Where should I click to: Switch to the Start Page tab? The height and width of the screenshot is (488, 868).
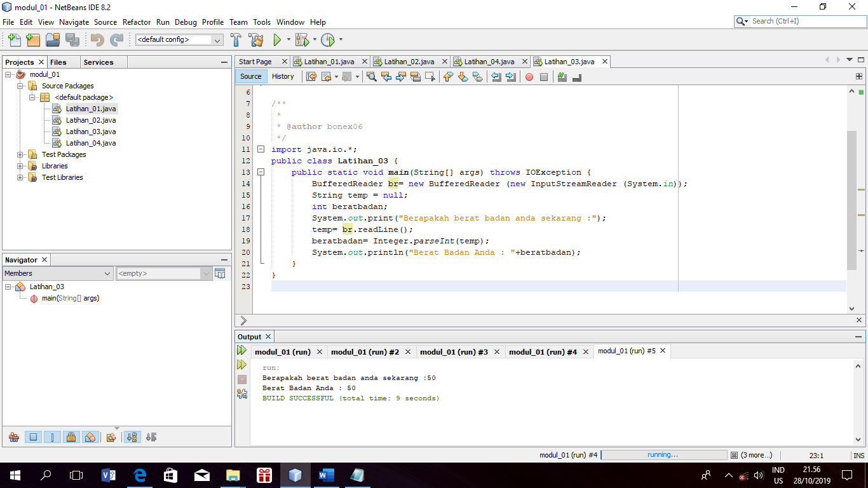pyautogui.click(x=255, y=62)
